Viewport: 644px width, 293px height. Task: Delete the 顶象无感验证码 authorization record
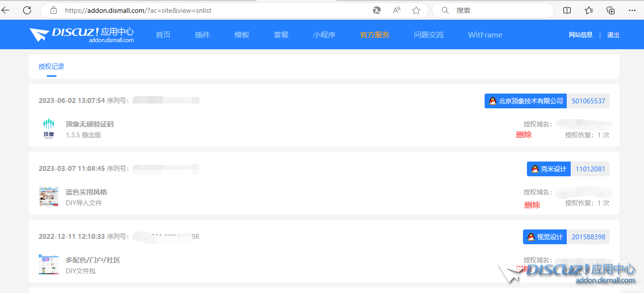pyautogui.click(x=523, y=134)
